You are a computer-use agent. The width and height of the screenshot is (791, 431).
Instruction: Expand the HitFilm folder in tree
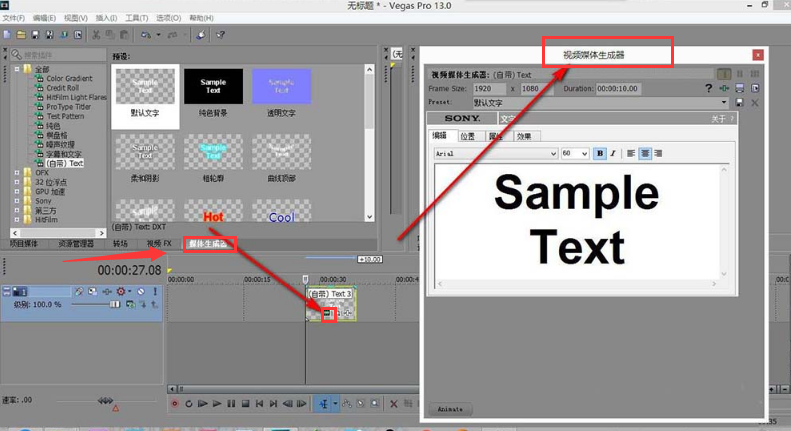click(17, 220)
